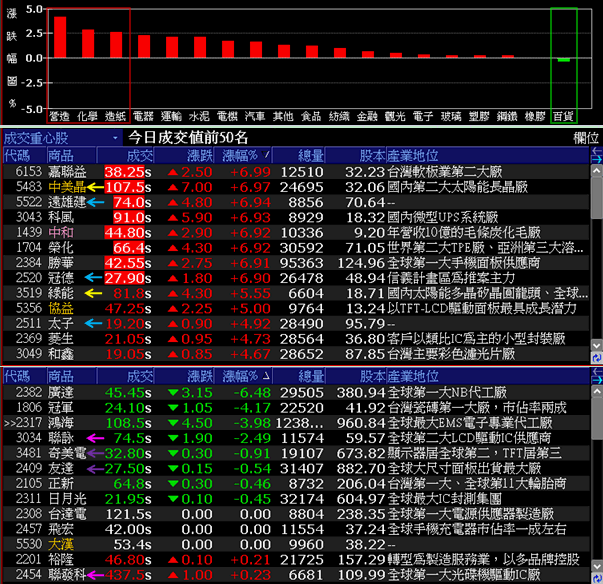Select stock name 冠軍
This screenshot has width=603, height=584.
click(61, 408)
